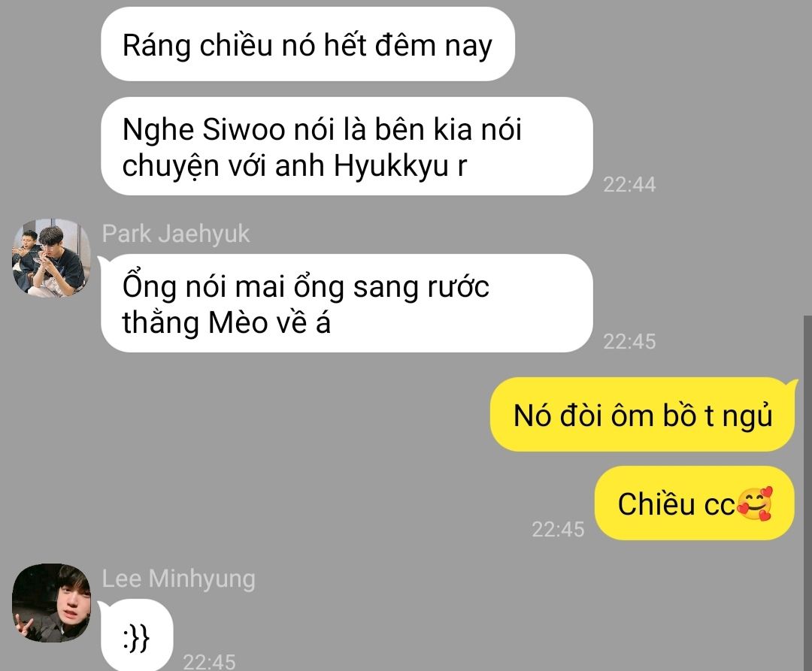Image resolution: width=812 pixels, height=671 pixels.
Task: Select the yellow "Chiều cc" bubble
Action: click(695, 503)
